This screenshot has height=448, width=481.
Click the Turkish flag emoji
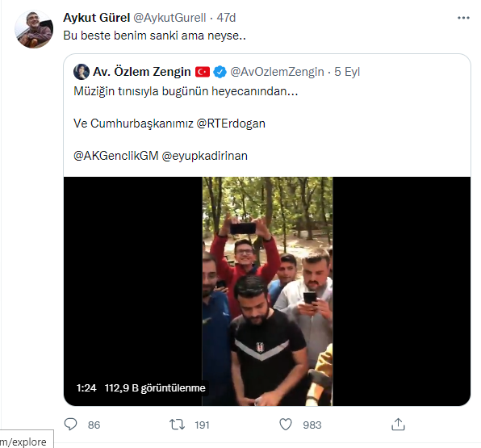pyautogui.click(x=203, y=72)
